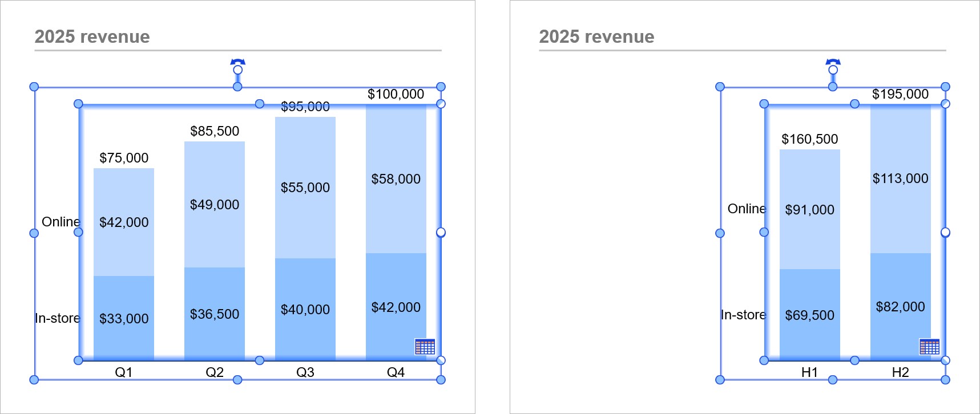This screenshot has height=414, width=980.
Task: Select the Online series label in the quarterly chart
Action: pyautogui.click(x=61, y=222)
